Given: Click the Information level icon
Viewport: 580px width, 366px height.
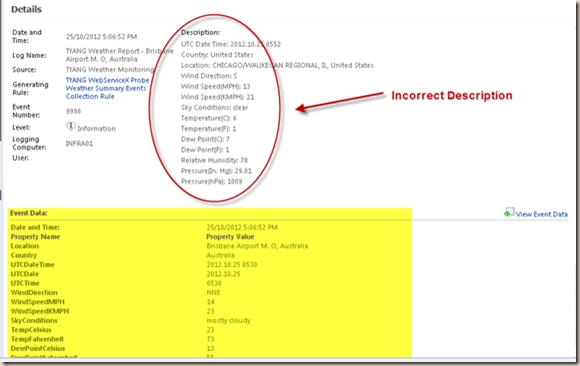Looking at the screenshot, I should [x=71, y=127].
